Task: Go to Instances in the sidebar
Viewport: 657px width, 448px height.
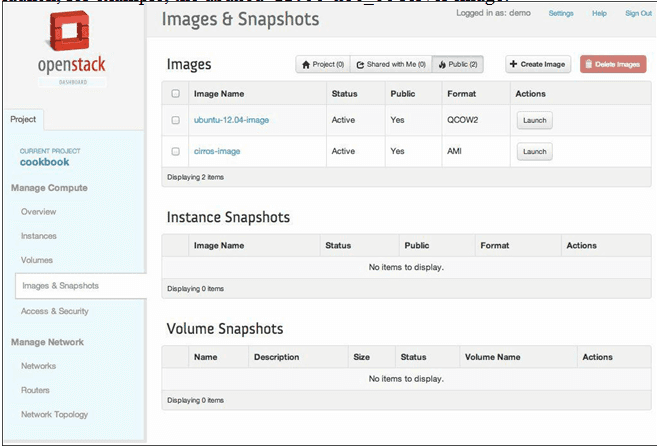Action: [x=39, y=236]
